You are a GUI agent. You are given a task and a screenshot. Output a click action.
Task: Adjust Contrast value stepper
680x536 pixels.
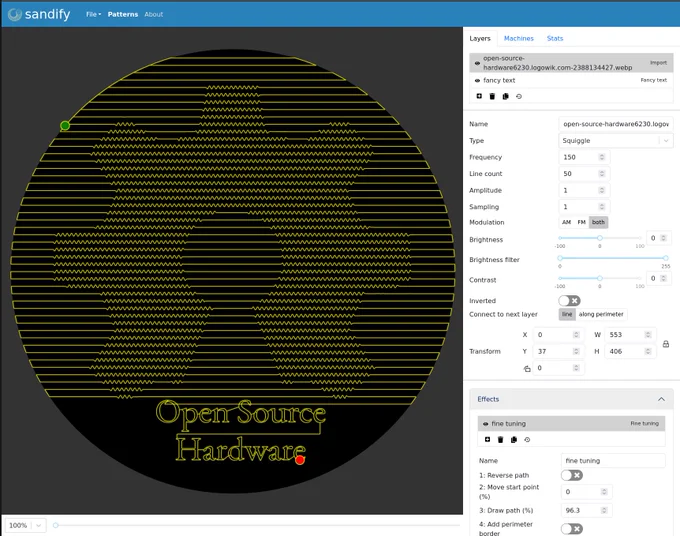[664, 278]
